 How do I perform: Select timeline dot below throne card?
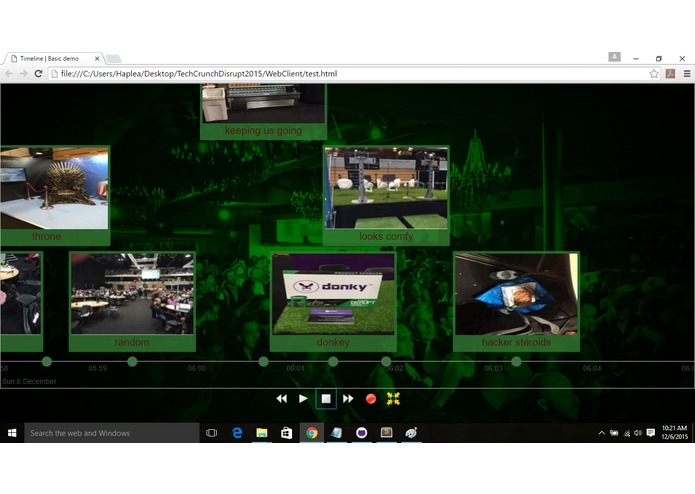[x=47, y=362]
